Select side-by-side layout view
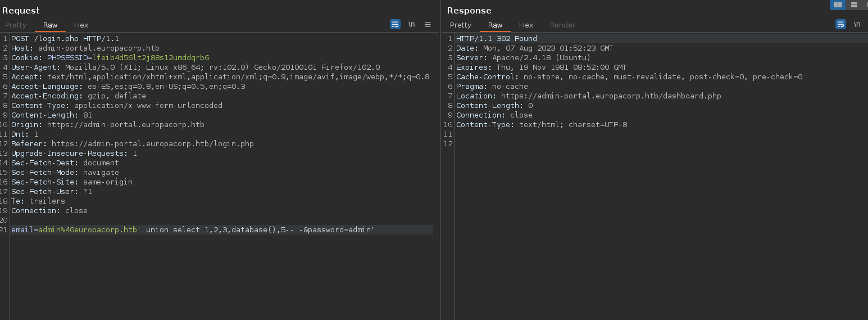 coord(838,4)
